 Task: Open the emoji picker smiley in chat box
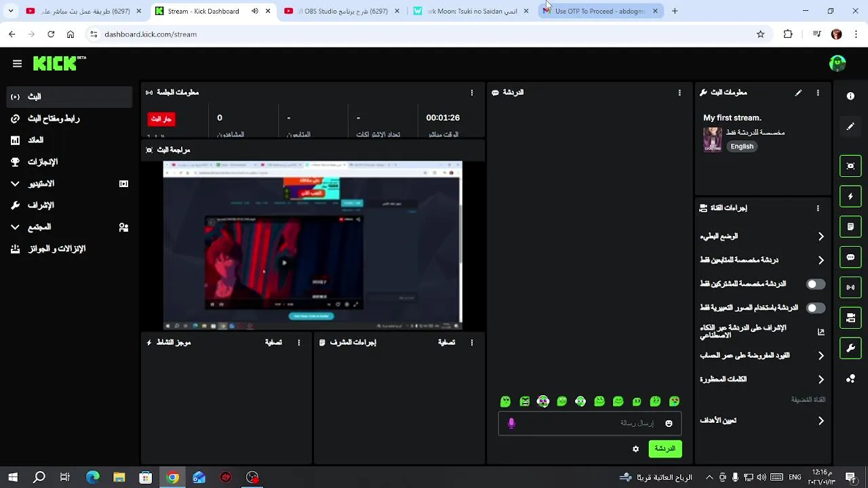click(x=669, y=424)
